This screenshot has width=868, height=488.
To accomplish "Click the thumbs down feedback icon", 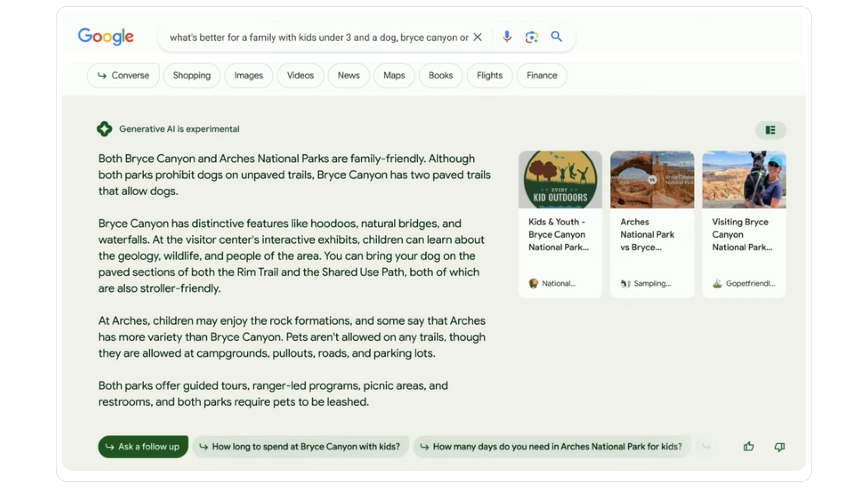I will 779,447.
